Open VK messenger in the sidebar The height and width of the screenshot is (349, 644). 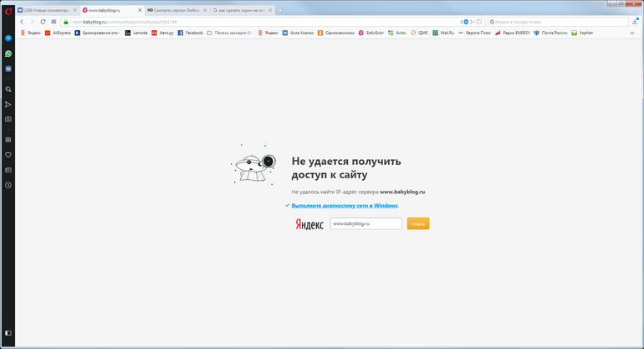point(8,69)
